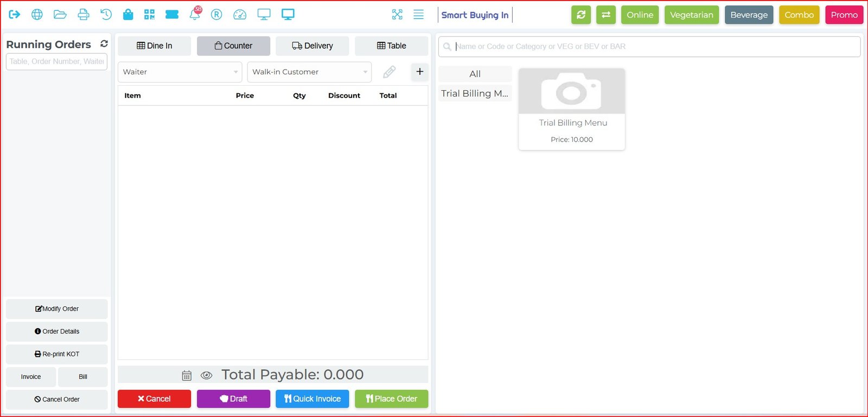Viewport: 868px width, 417px height.
Task: Click the logout arrow icon
Action: (15, 15)
